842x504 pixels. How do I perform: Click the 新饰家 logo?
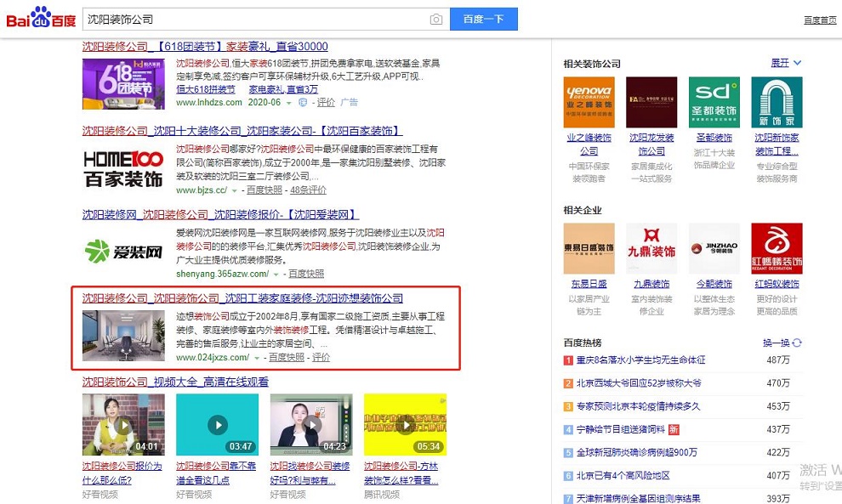point(777,102)
